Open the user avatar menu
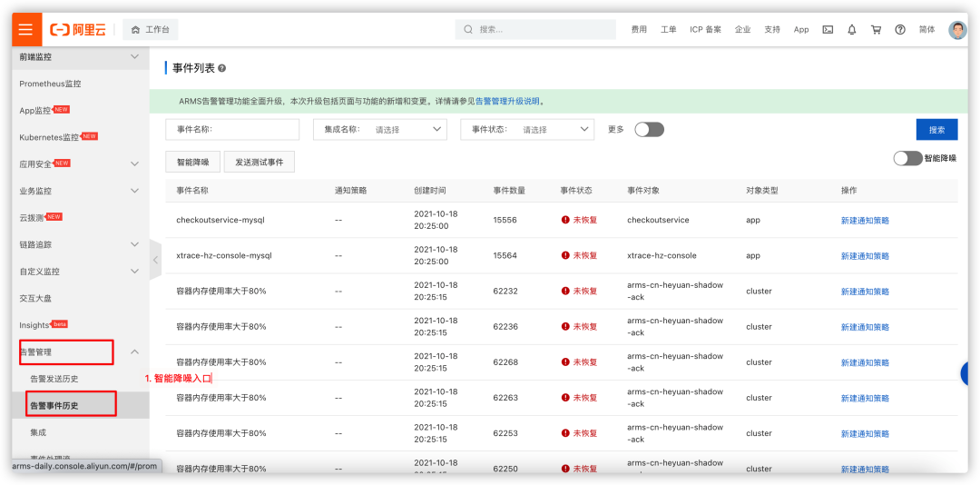 [957, 29]
